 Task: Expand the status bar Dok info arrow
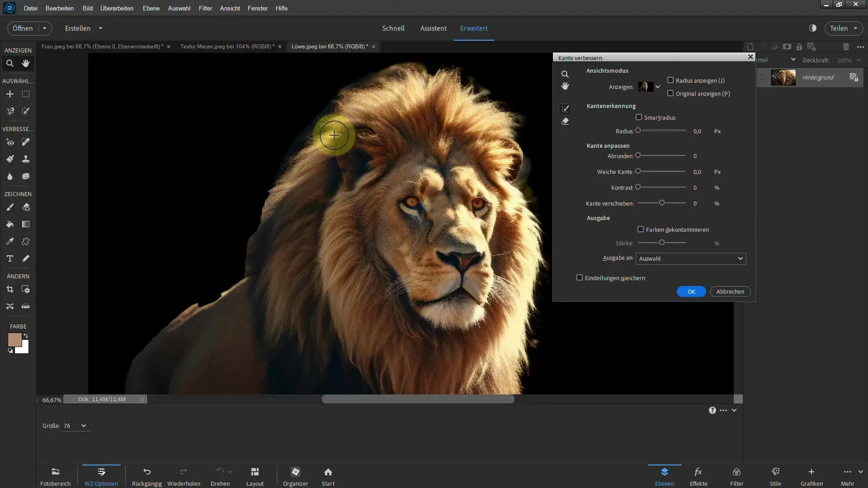143,399
